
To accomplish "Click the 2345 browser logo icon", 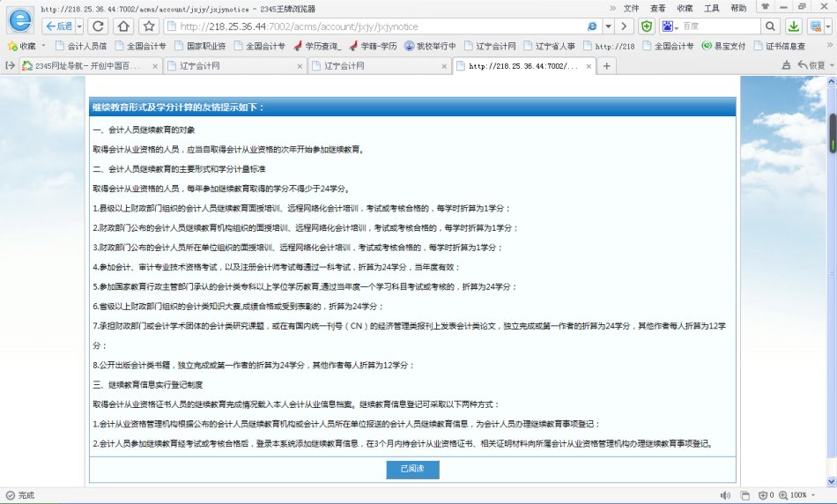I will tap(20, 20).
